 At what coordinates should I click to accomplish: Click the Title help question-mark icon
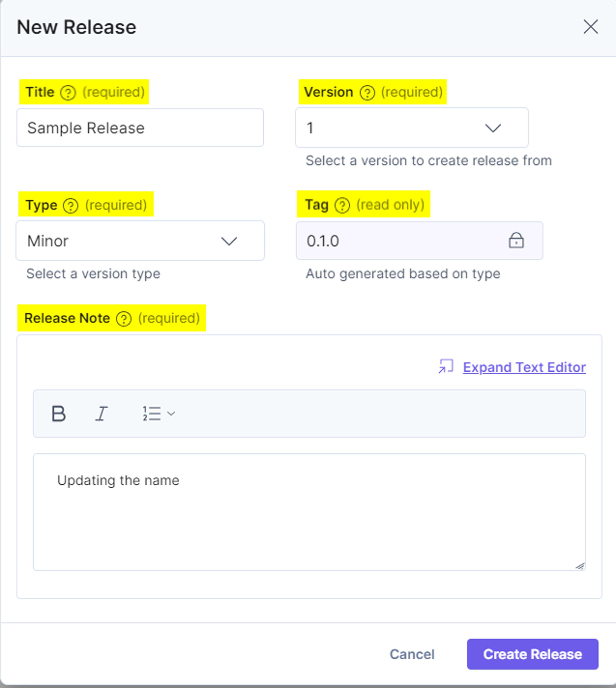[x=68, y=92]
